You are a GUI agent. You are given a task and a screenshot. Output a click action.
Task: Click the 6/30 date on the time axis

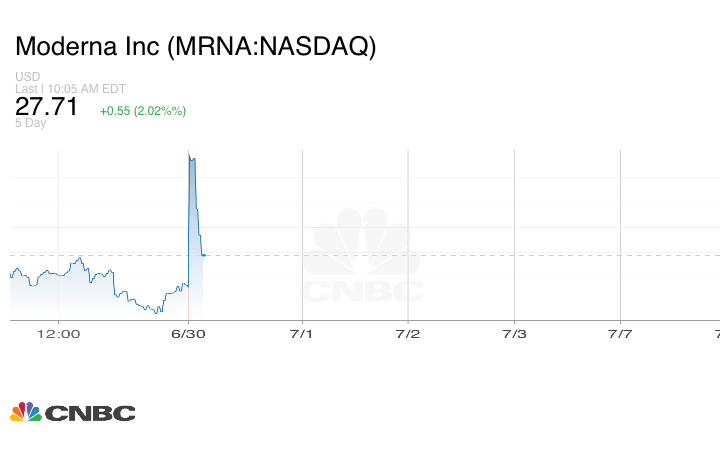[189, 333]
